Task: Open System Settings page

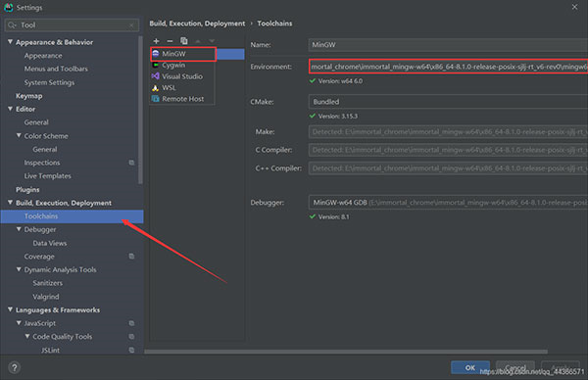Action: click(49, 82)
